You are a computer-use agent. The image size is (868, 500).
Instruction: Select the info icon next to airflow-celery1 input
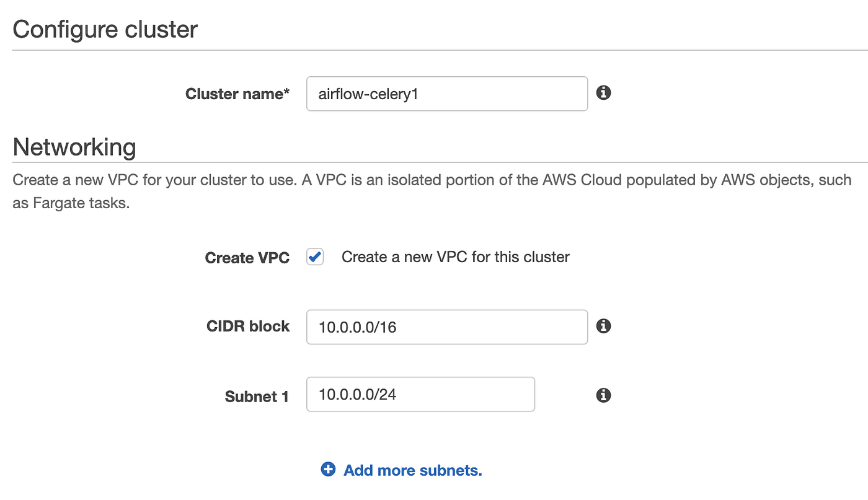[603, 93]
